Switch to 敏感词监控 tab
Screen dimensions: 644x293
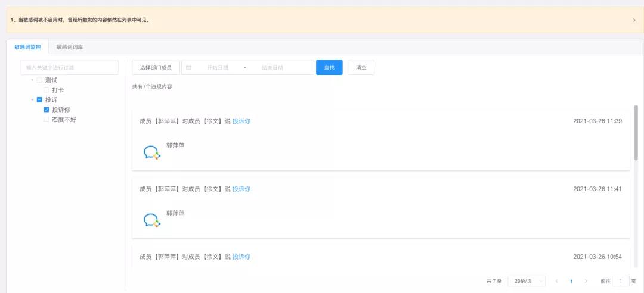27,47
